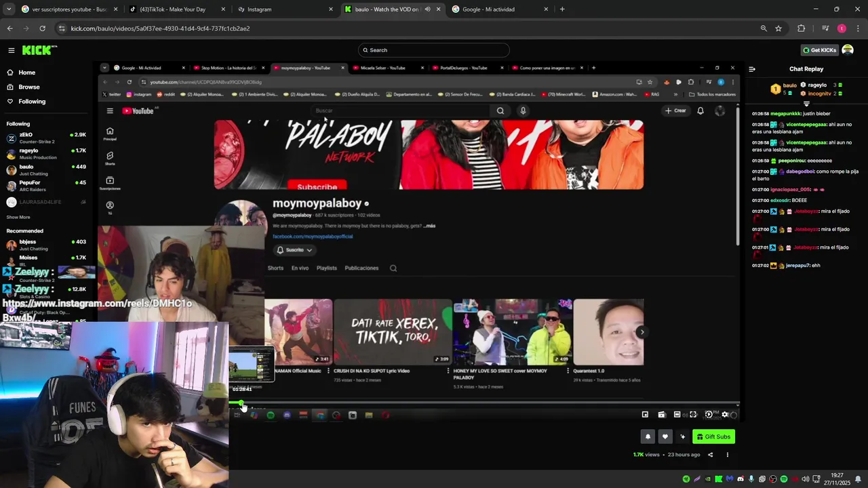Open zEKO channel in Following list
This screenshot has width=868, height=488.
[x=46, y=138]
